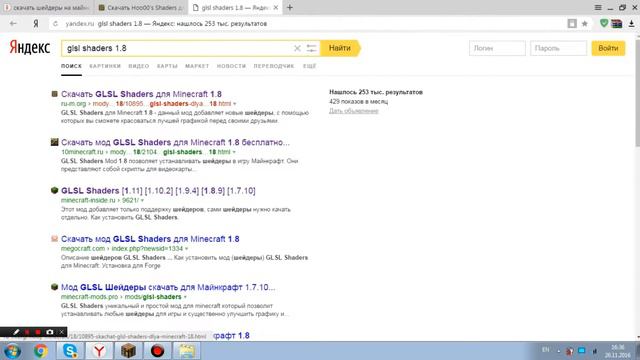This screenshot has width=640, height=360.
Task: Go back with the browser back arrow
Action: (x=13, y=24)
